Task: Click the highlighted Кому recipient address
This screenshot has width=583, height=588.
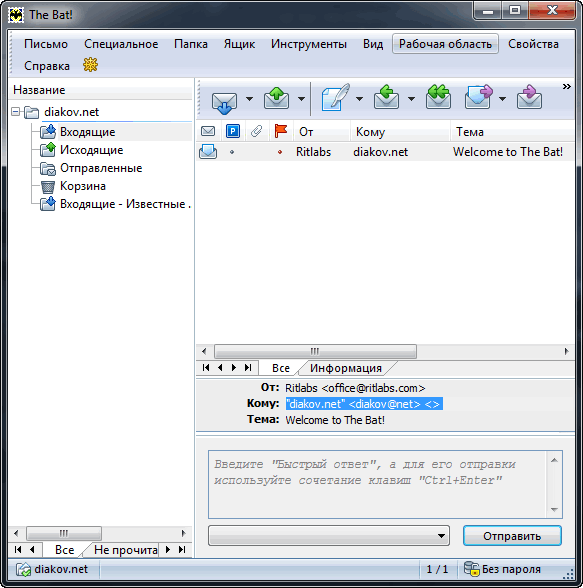Action: pos(364,404)
